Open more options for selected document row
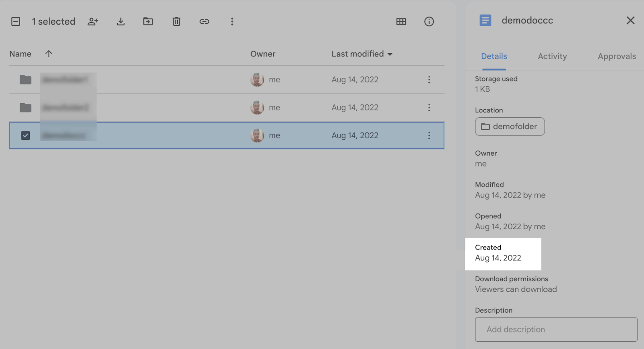Screen dimensions: 644x349 pos(429,135)
